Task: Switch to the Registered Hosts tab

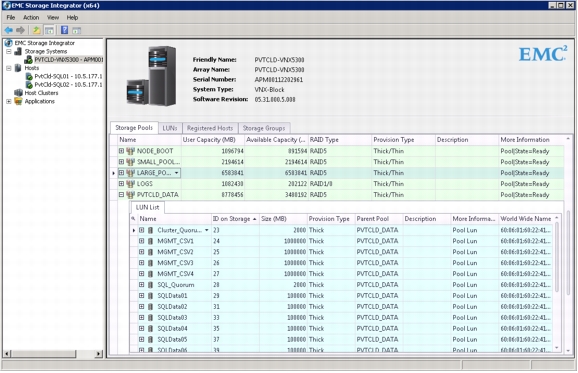Action: (210, 128)
